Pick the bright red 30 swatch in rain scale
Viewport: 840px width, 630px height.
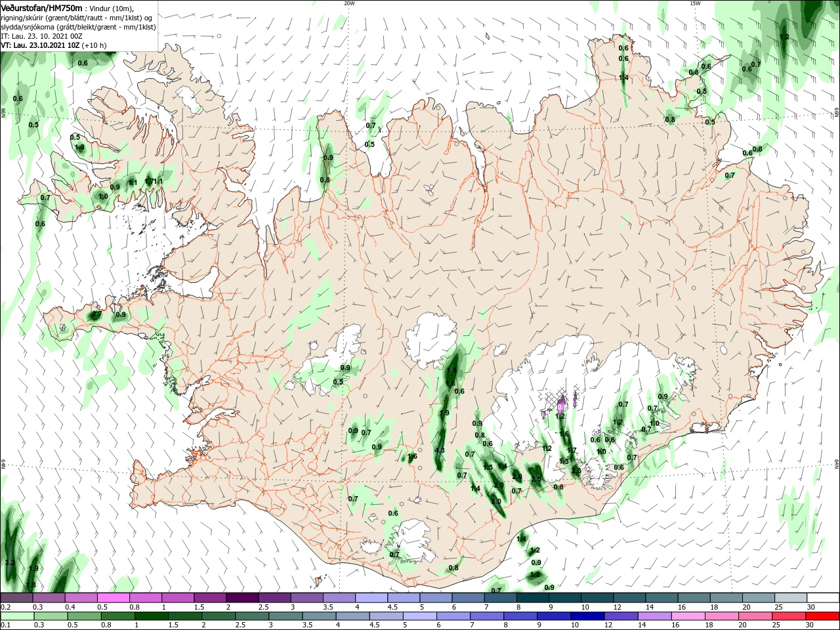click(822, 616)
